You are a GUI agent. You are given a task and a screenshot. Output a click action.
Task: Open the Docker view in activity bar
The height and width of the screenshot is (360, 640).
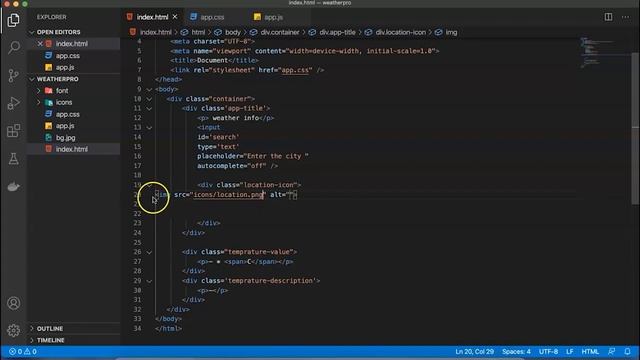pos(13,187)
